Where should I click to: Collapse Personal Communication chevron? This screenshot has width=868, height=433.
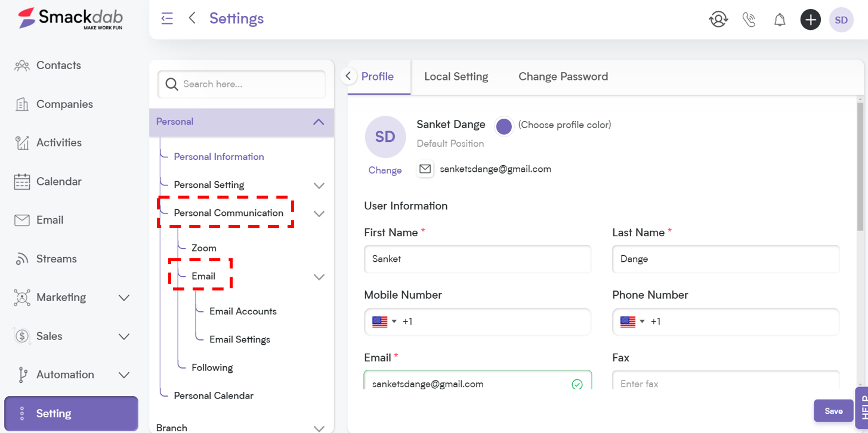tap(319, 214)
